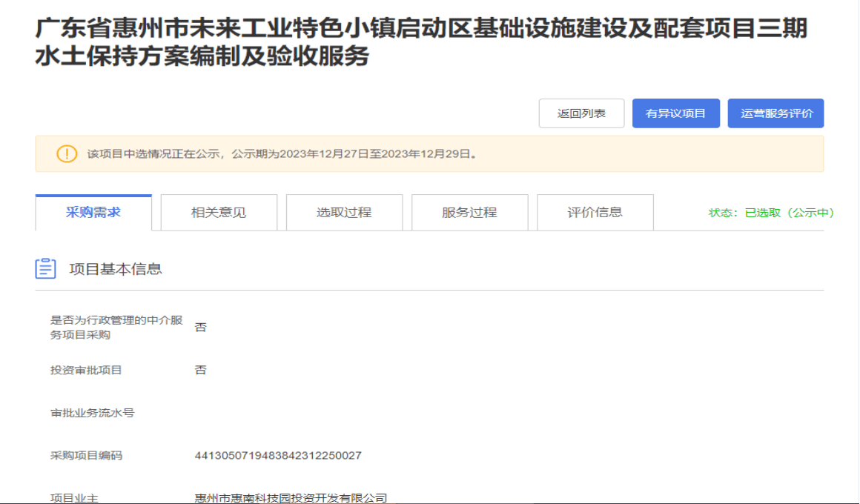This screenshot has width=860, height=504.
Task: Click the orange warning icon in notice bar
Action: pos(67,154)
